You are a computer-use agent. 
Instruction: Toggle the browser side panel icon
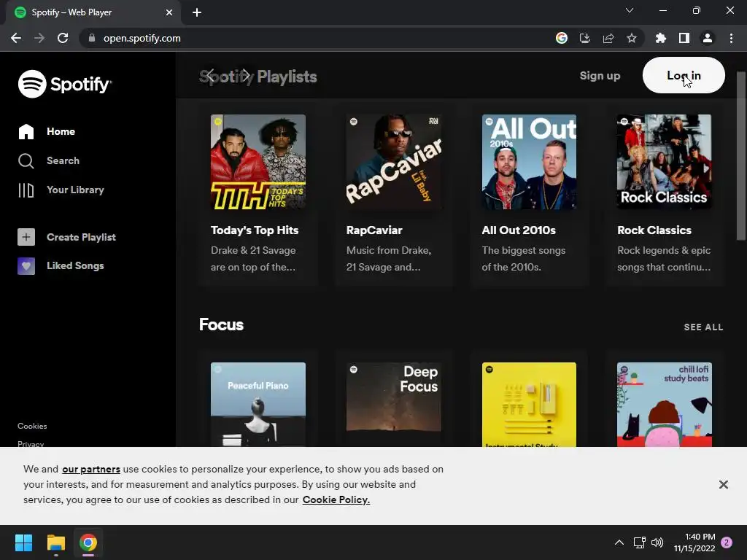pos(684,38)
